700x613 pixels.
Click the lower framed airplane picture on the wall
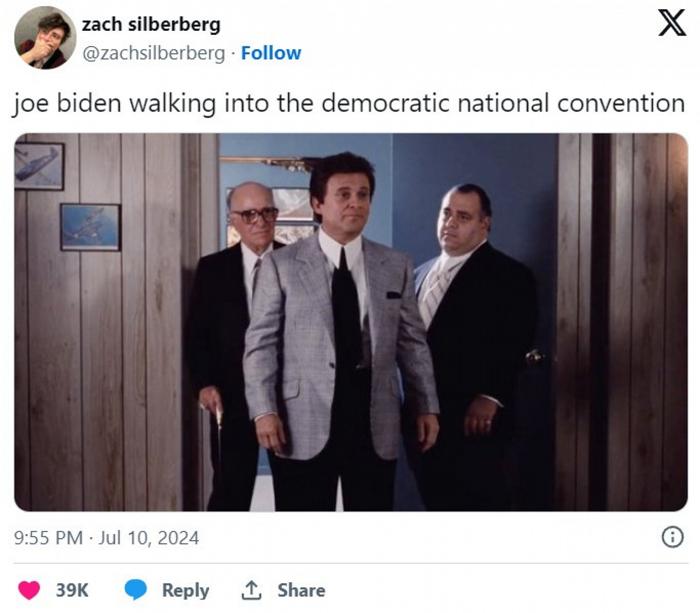(x=90, y=227)
